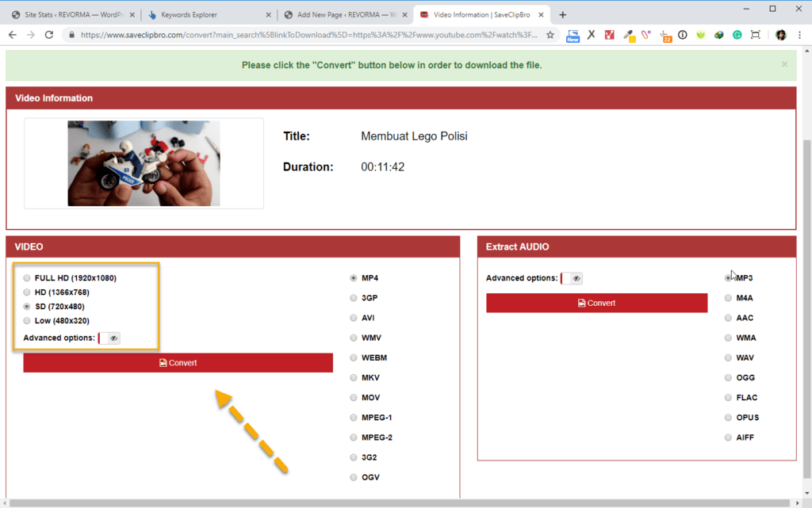Expand Advanced options under Extract AUDIO
This screenshot has height=508, width=812.
572,277
